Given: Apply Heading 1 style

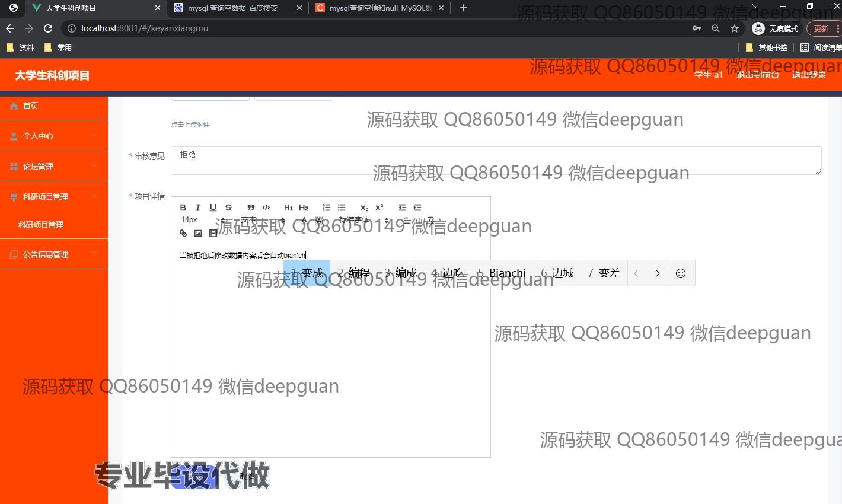Looking at the screenshot, I should coord(288,208).
